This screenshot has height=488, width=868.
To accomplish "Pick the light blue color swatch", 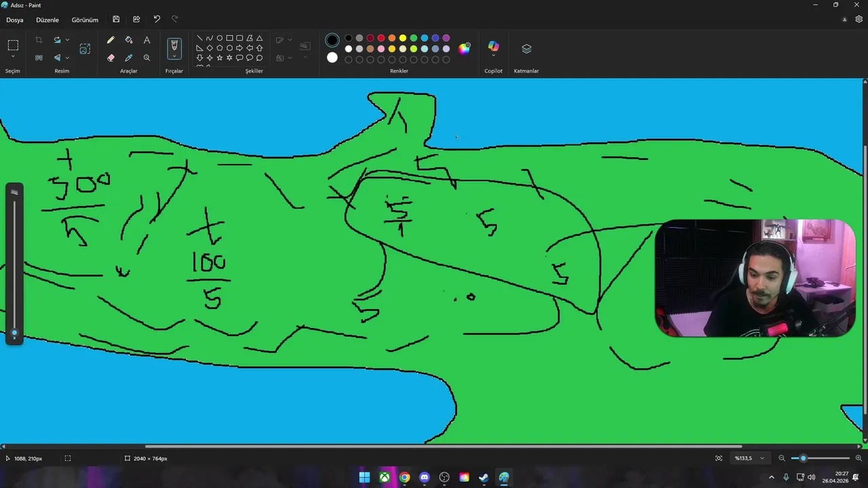I will tap(425, 38).
